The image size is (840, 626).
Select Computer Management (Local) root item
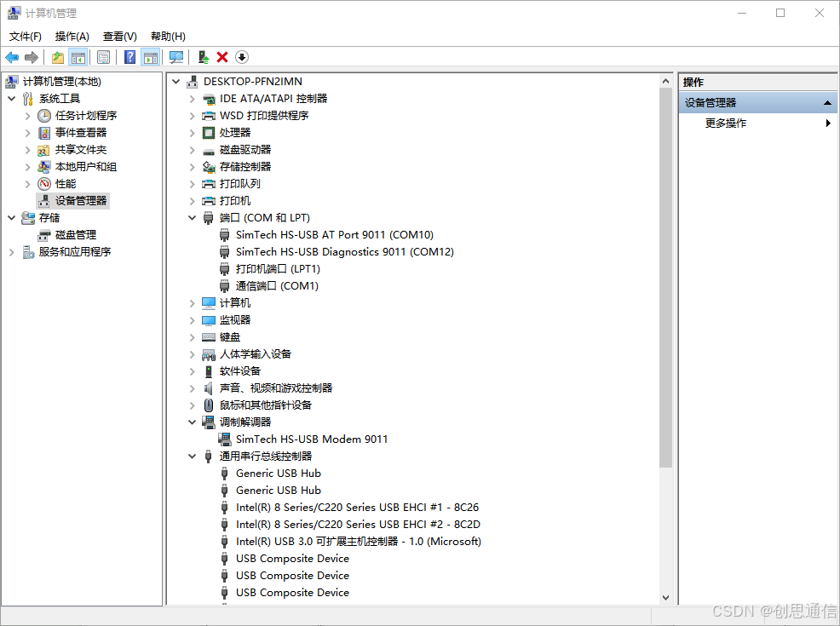click(x=61, y=82)
